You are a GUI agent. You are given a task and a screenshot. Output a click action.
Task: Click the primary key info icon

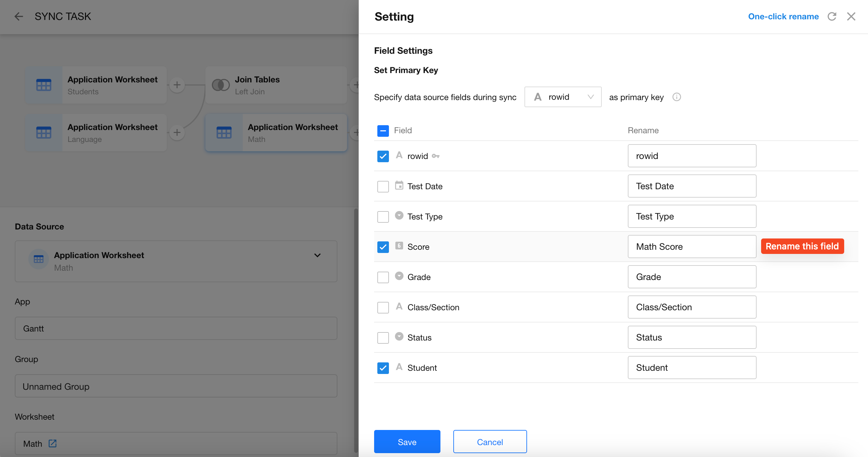click(x=676, y=97)
